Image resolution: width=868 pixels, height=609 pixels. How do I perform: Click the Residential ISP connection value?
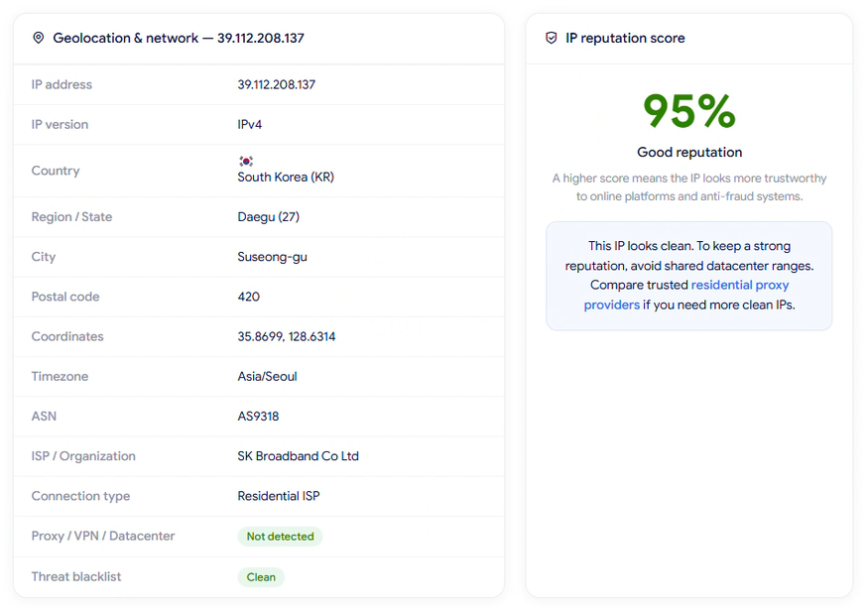point(279,496)
